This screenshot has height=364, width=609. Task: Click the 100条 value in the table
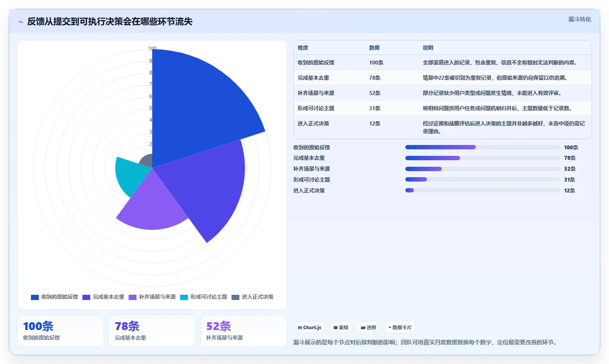(x=376, y=63)
